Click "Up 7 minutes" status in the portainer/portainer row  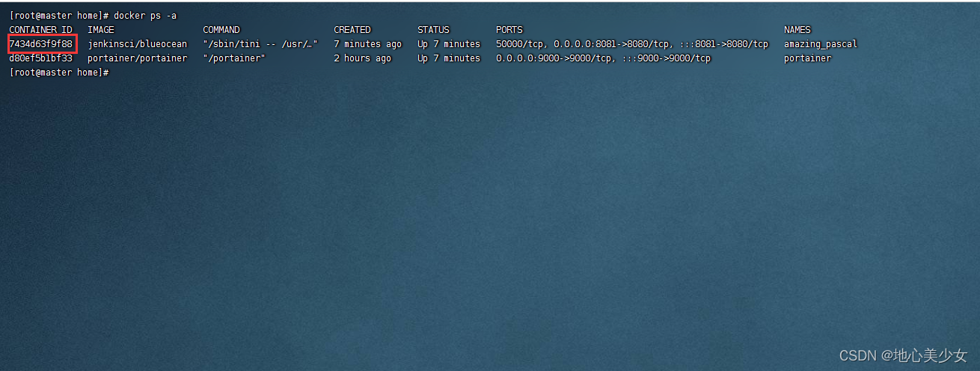449,58
